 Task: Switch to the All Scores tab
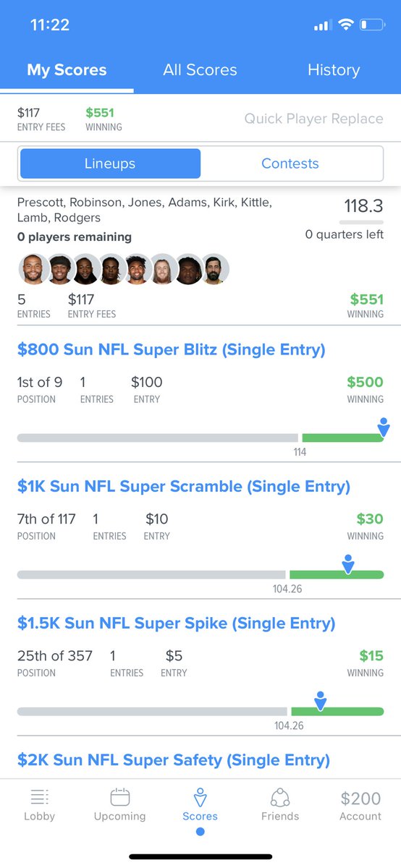point(200,70)
